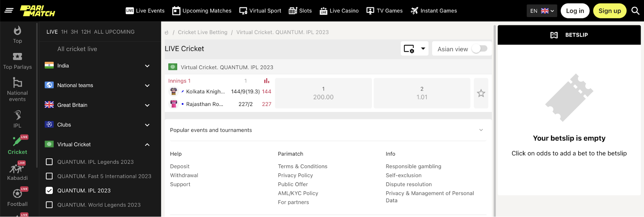644x217 pixels.
Task: Open Instant Games from top navigation
Action: pyautogui.click(x=434, y=11)
